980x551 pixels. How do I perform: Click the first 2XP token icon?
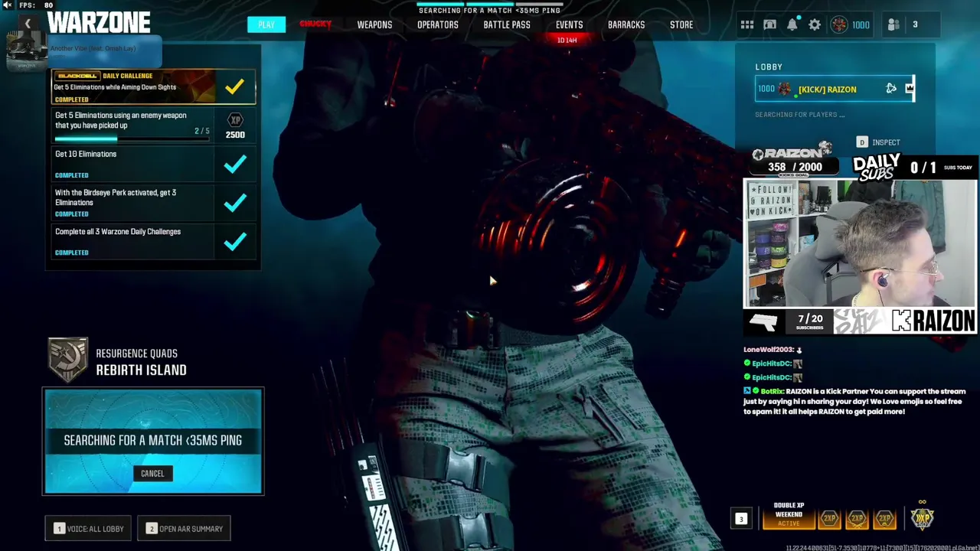click(x=829, y=519)
